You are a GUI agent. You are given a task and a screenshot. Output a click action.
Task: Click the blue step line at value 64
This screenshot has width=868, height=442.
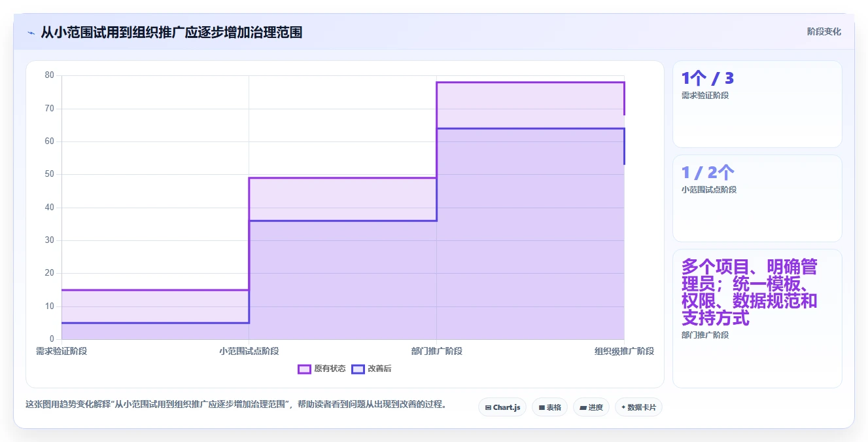(530, 128)
